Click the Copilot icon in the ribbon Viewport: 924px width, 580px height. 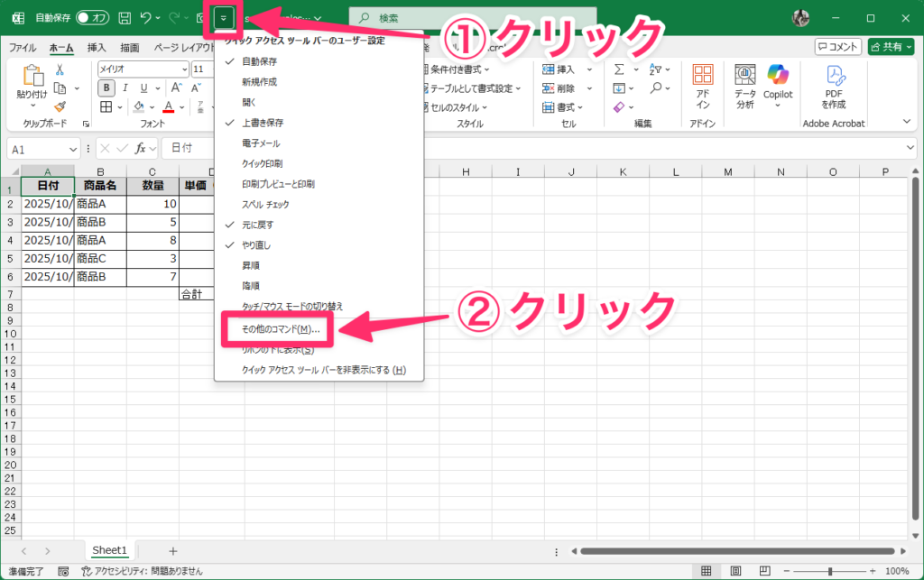tap(777, 75)
